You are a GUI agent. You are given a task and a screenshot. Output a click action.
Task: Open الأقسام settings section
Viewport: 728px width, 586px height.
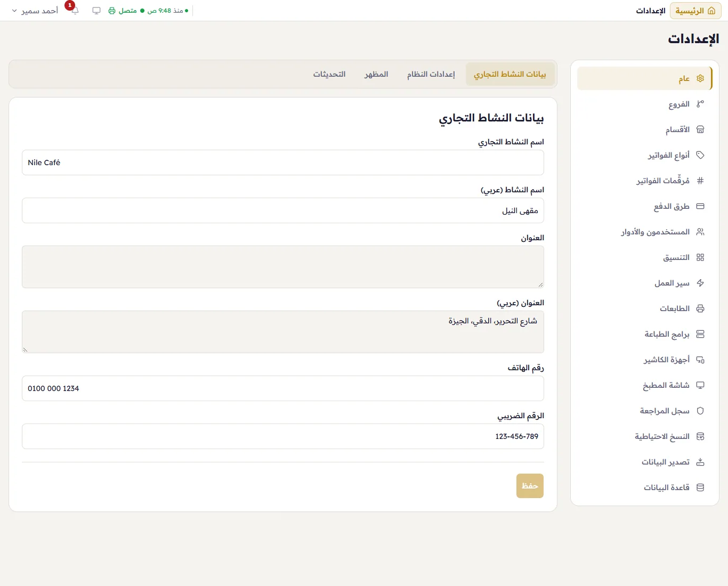pos(645,129)
